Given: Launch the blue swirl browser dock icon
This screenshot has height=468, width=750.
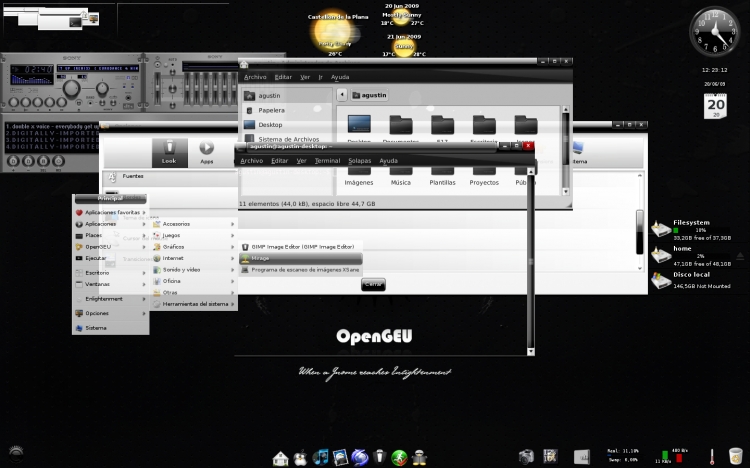Looking at the screenshot, I should [x=360, y=457].
